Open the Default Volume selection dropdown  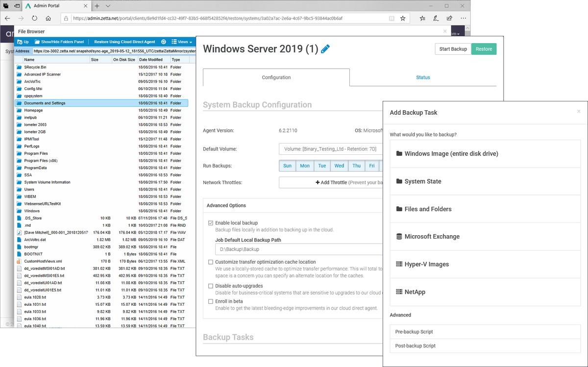coord(331,148)
